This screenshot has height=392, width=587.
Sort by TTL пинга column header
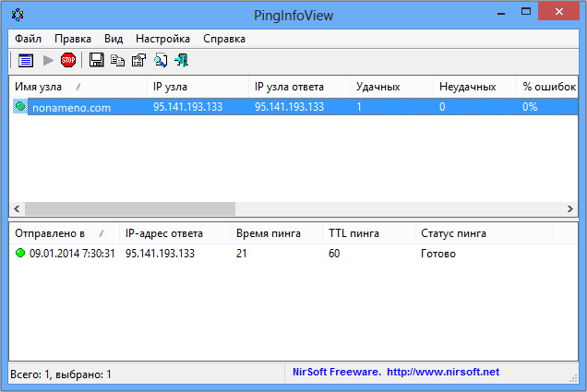[369, 233]
